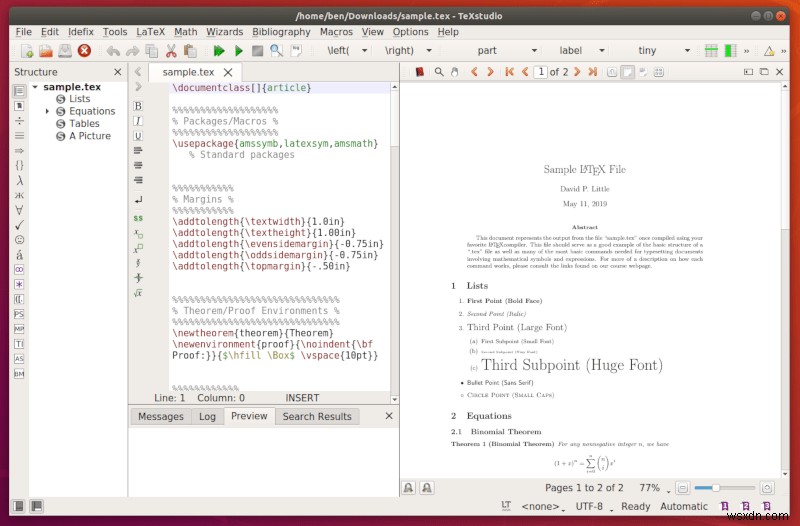Open a file using the orange folder icon
Screen dimensions: 800x526
(46, 51)
